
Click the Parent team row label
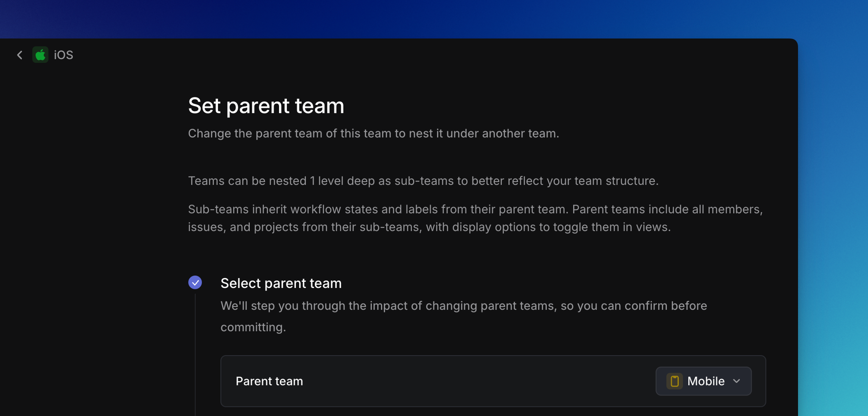click(269, 381)
